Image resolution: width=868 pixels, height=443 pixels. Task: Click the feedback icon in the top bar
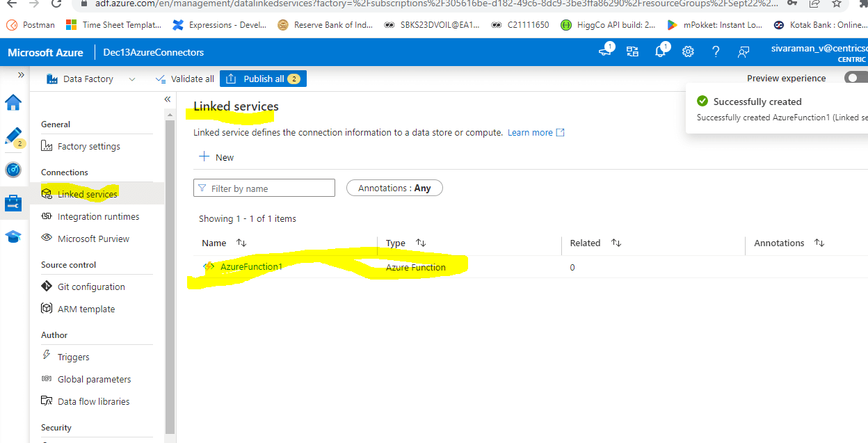tap(744, 51)
